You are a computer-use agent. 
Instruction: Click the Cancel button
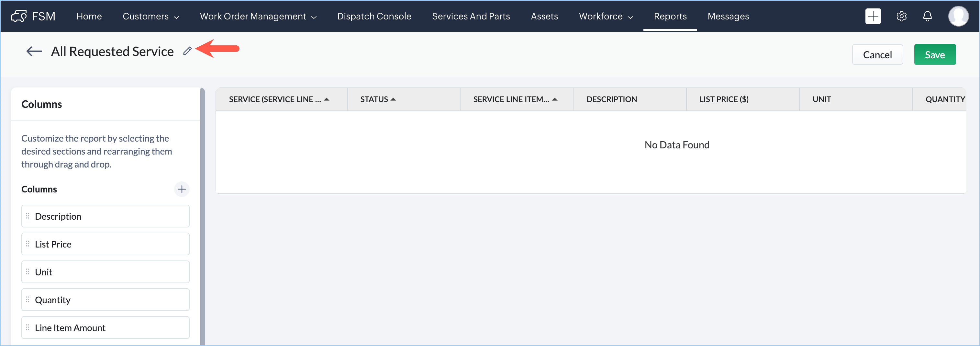click(877, 54)
